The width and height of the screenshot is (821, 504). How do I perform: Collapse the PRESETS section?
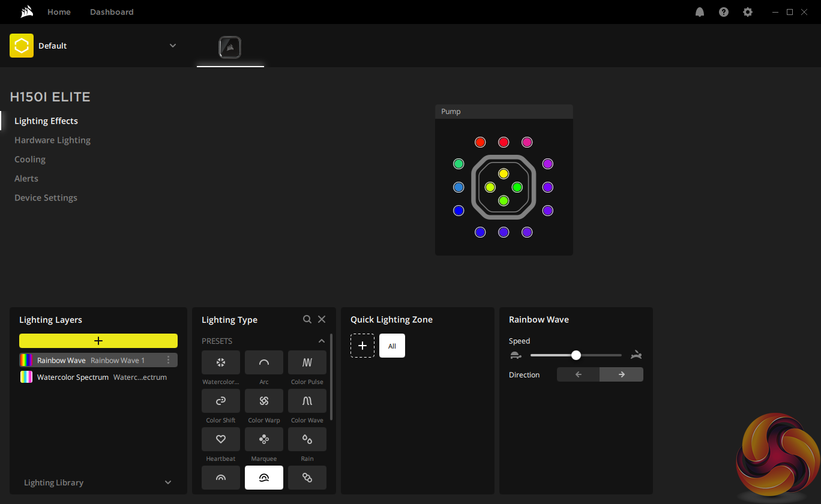322,341
